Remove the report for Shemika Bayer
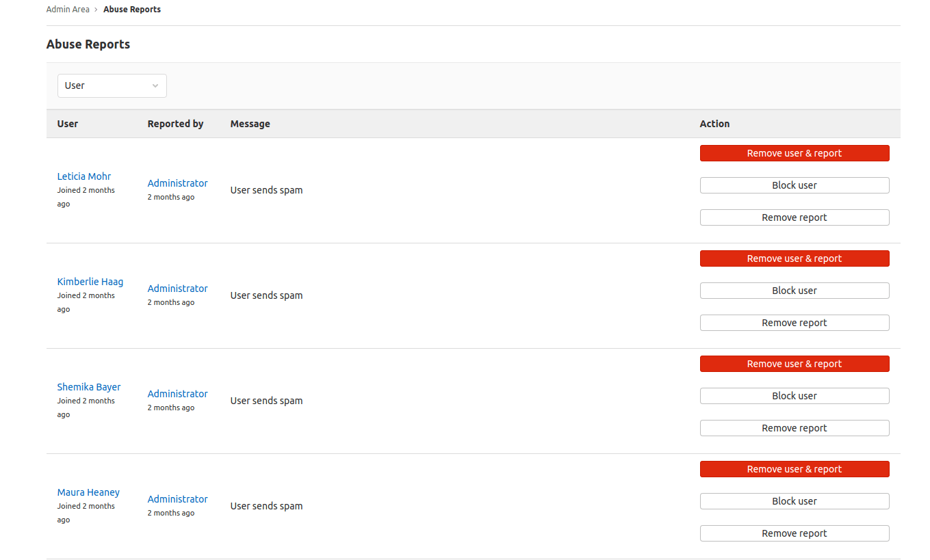The height and width of the screenshot is (560, 930). point(794,427)
